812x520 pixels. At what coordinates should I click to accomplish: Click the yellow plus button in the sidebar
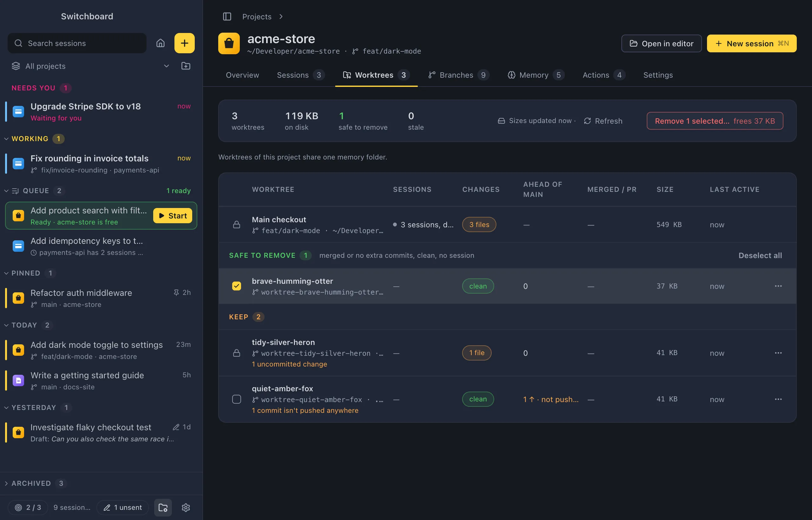click(x=184, y=43)
